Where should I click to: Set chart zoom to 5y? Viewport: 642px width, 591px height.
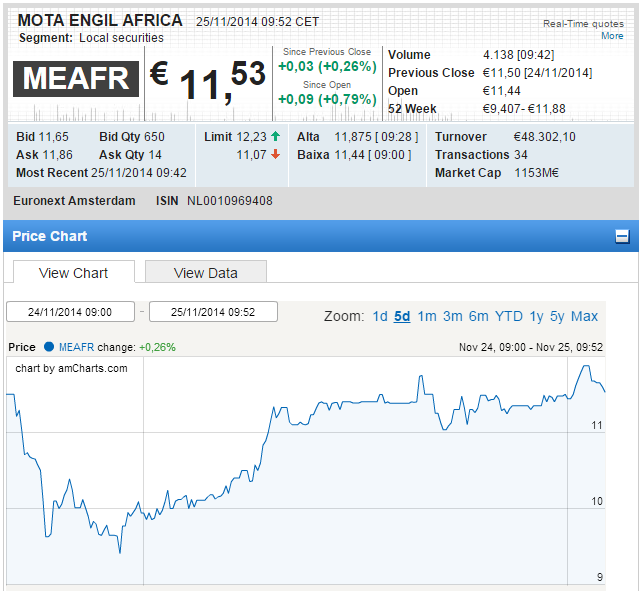tap(557, 316)
